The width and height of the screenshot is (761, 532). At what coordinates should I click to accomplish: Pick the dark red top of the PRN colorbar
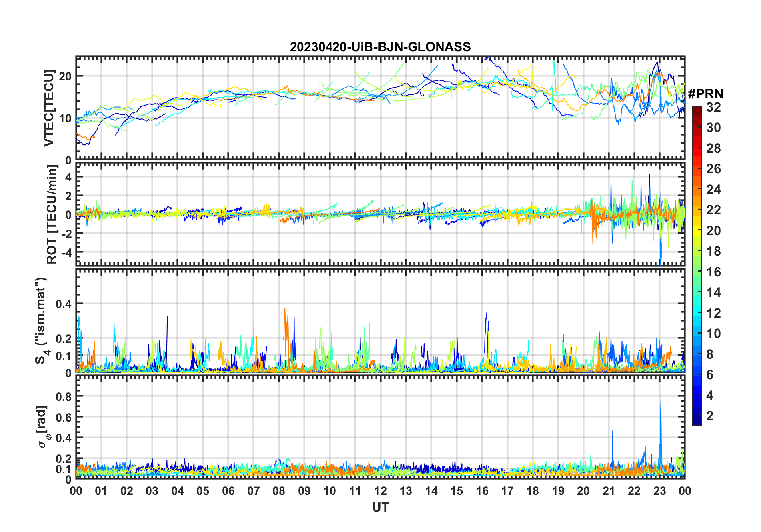tap(697, 109)
